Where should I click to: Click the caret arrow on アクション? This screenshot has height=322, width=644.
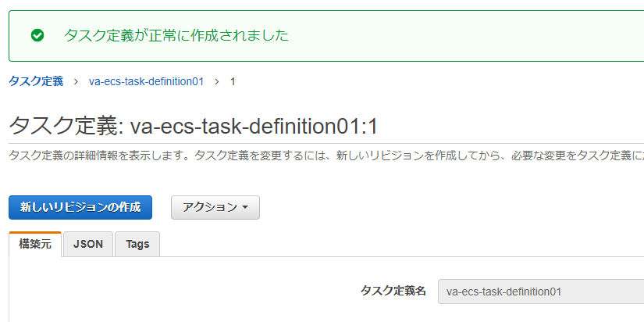pos(245,208)
